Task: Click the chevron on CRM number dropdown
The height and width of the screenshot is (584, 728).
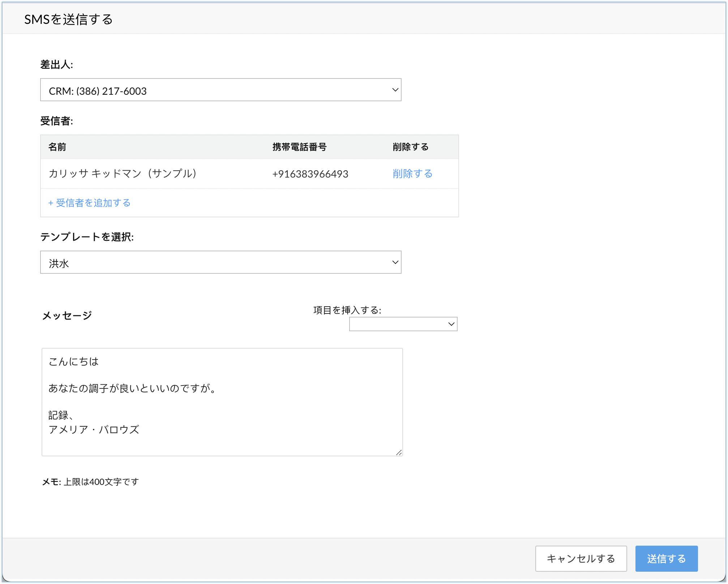Action: click(395, 90)
